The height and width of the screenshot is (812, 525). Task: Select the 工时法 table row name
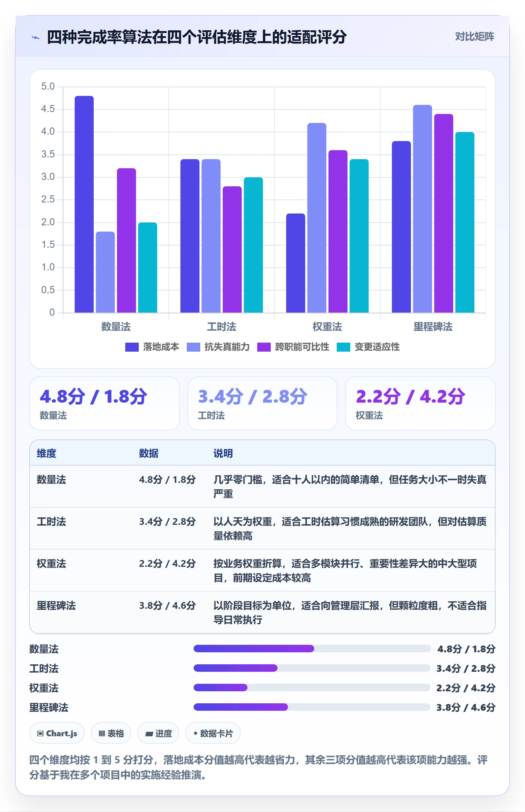pos(51,521)
